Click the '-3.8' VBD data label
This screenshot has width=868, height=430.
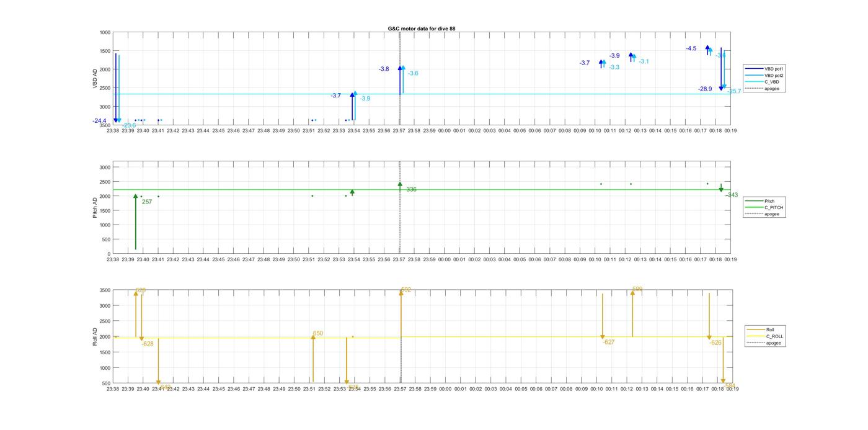coord(384,69)
